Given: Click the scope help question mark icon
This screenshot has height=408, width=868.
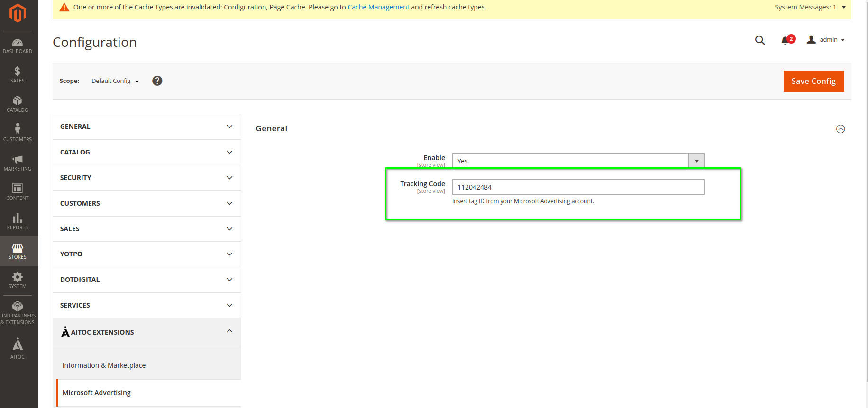Looking at the screenshot, I should [157, 81].
